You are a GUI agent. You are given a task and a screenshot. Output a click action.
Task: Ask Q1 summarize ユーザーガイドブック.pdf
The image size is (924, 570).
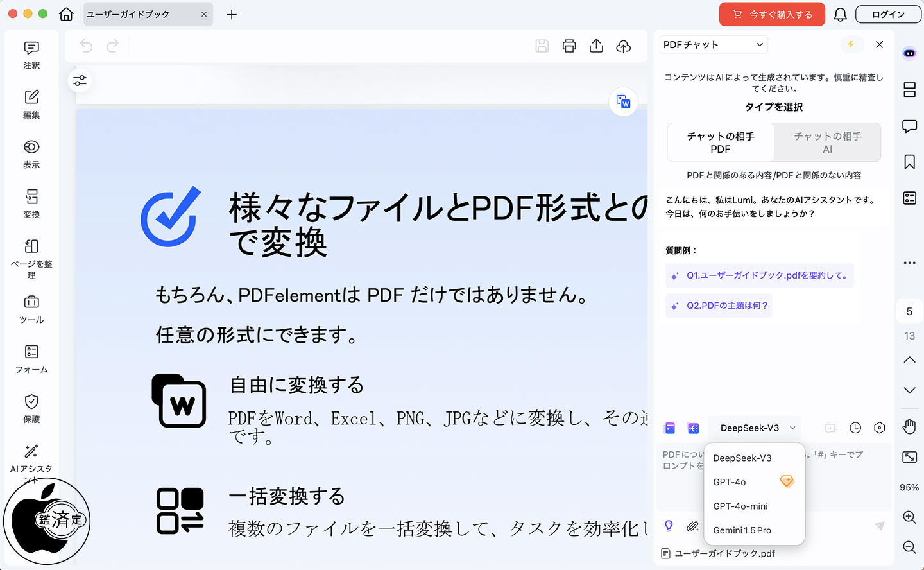tap(760, 275)
